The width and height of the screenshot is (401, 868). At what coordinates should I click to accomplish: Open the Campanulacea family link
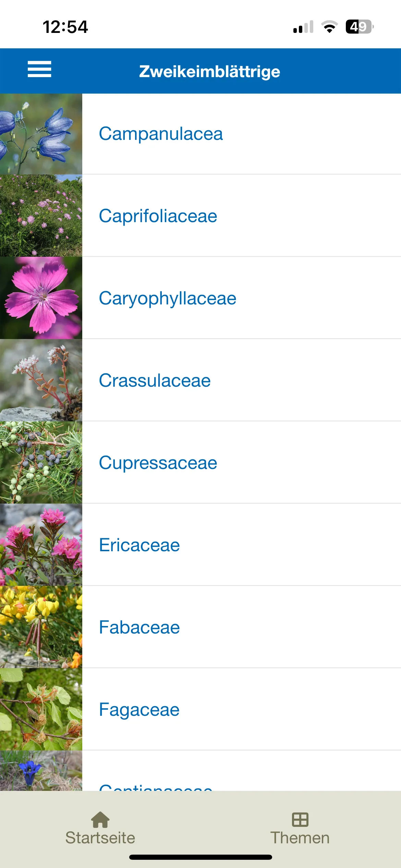coord(161,134)
